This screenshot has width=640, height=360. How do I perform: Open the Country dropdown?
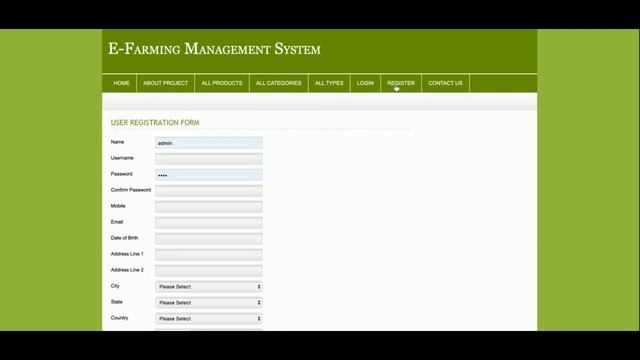[x=209, y=318]
